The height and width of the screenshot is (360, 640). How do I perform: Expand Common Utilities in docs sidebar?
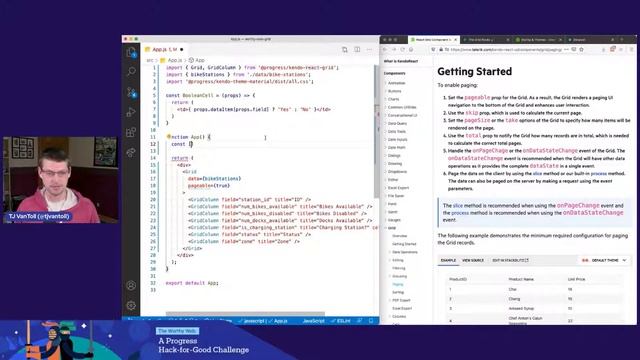coord(402,107)
